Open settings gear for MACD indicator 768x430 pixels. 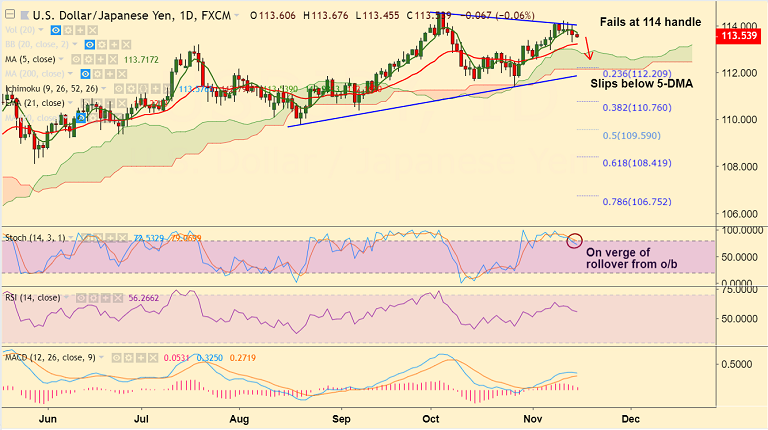point(129,358)
